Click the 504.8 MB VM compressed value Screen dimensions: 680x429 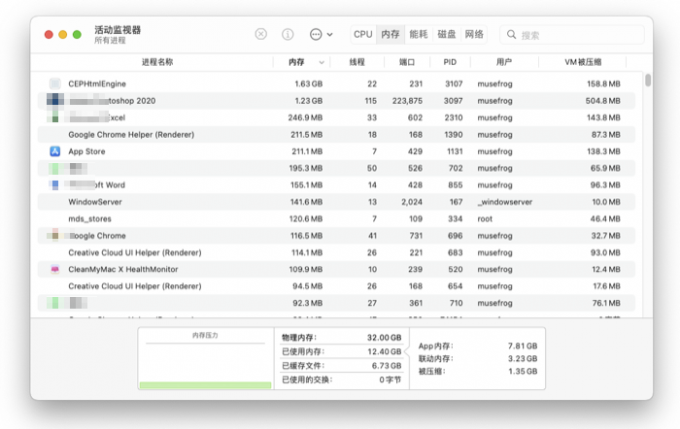[602, 101]
